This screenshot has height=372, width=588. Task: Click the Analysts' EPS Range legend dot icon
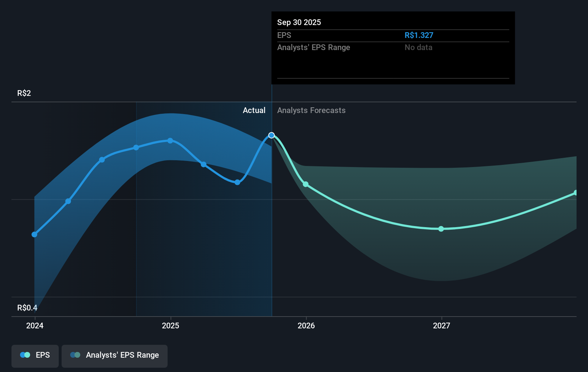coord(76,355)
